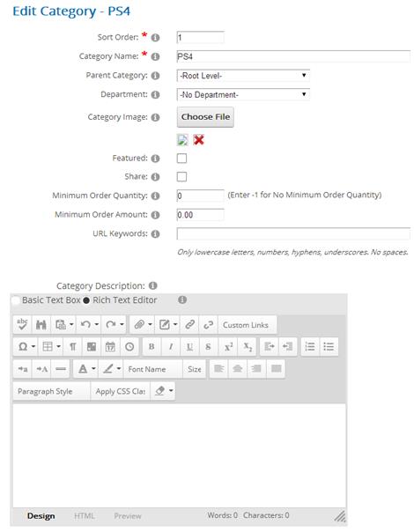The height and width of the screenshot is (532, 414).
Task: Switch to the HTML editor tab
Action: click(x=85, y=516)
